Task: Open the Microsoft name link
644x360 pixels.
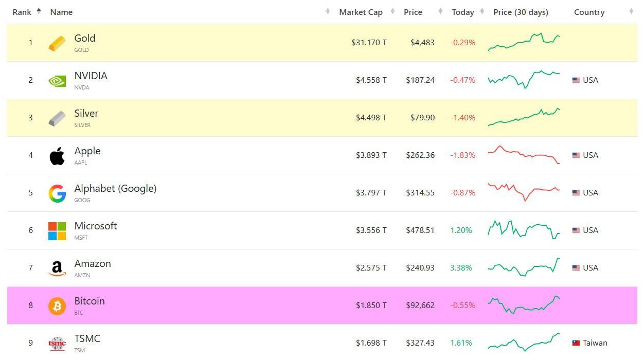Action: point(96,226)
